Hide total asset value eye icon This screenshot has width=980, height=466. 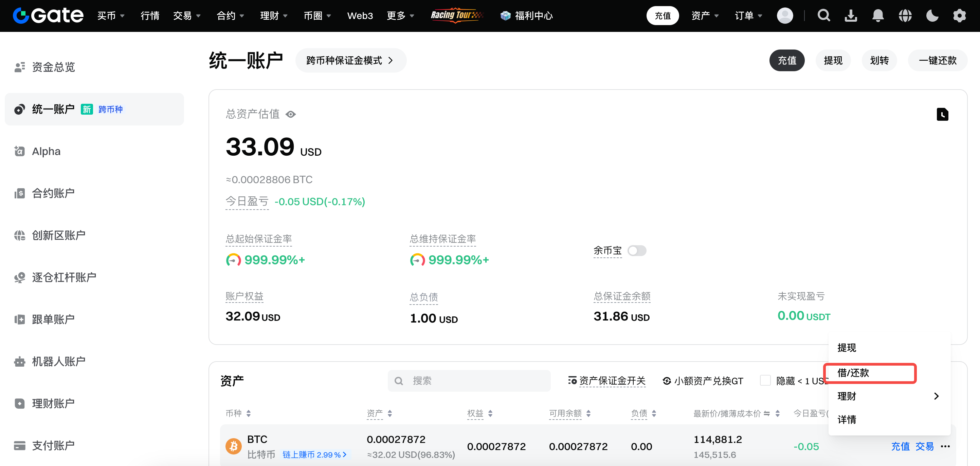291,114
